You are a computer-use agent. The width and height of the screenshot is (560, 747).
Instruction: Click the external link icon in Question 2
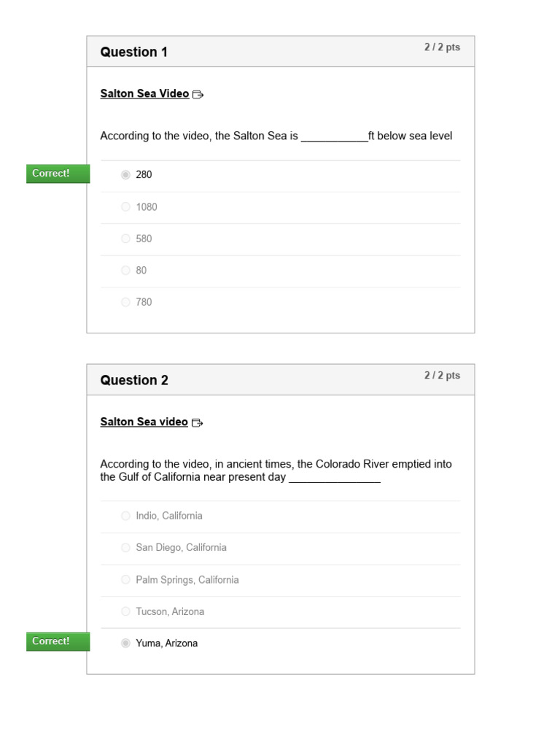pyautogui.click(x=197, y=422)
